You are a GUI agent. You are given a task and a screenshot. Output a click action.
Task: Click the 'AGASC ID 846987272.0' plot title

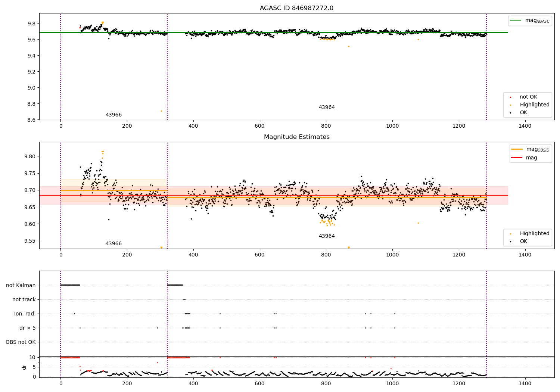coord(296,8)
